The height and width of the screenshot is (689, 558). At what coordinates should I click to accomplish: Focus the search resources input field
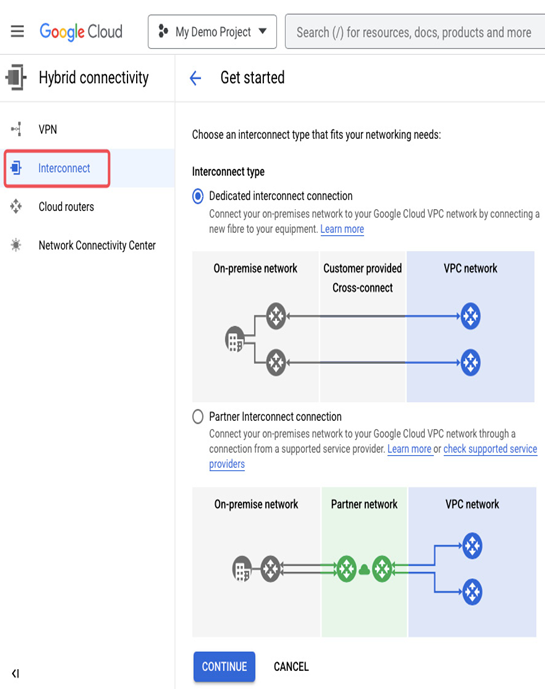point(415,32)
